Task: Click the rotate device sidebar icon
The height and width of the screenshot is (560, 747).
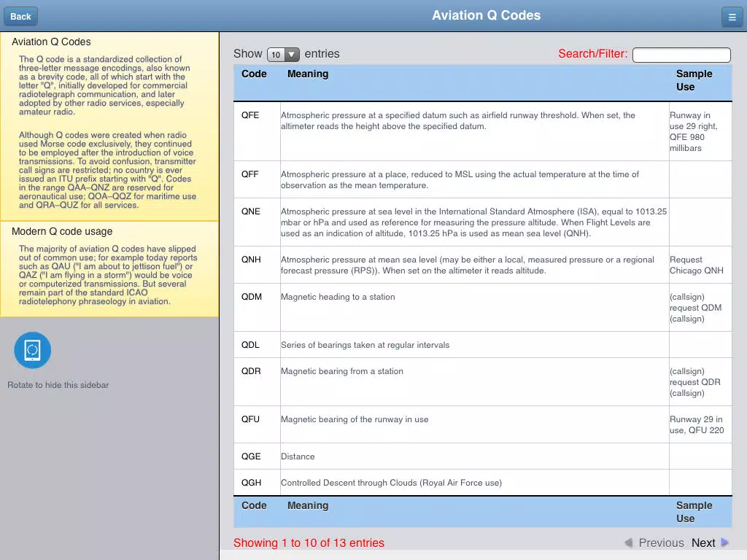Action: (32, 350)
